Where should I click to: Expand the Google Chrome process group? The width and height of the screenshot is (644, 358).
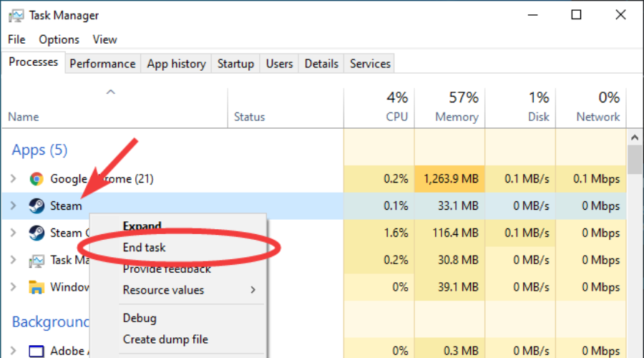tap(13, 179)
